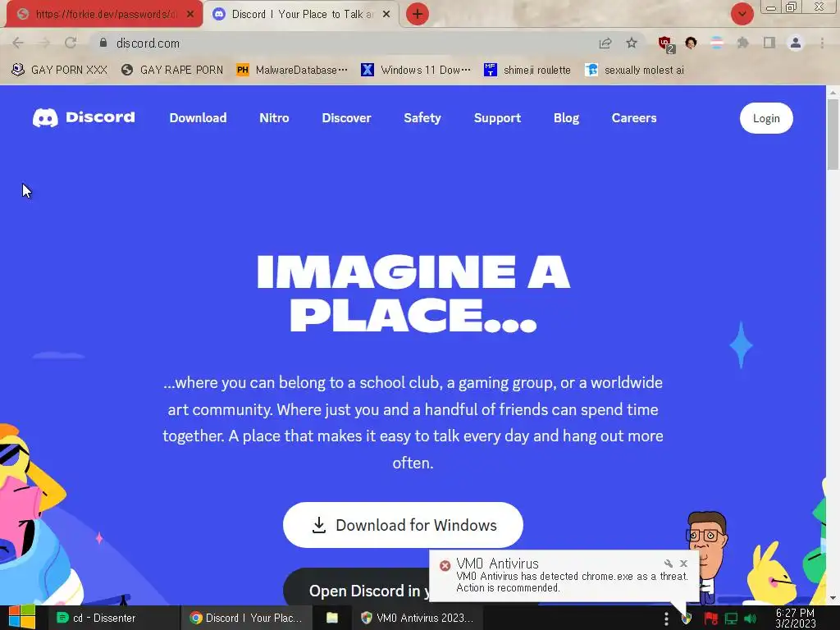Open notification settings via wrench icon
This screenshot has width=840, height=630.
668,563
